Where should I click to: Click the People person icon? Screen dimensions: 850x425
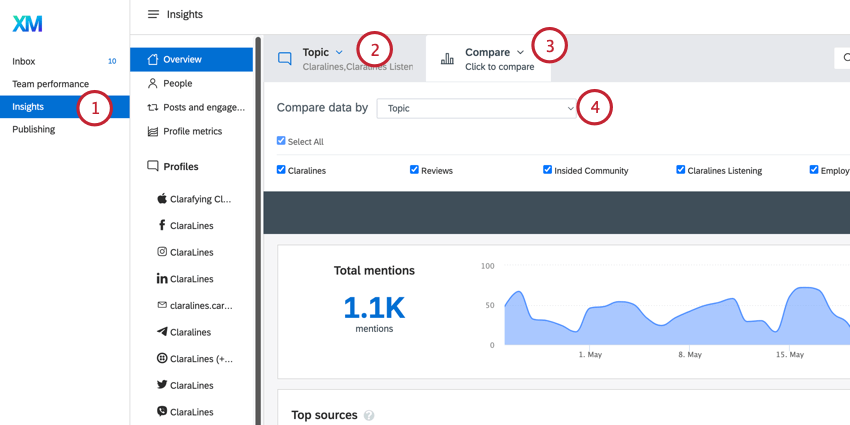tap(153, 83)
